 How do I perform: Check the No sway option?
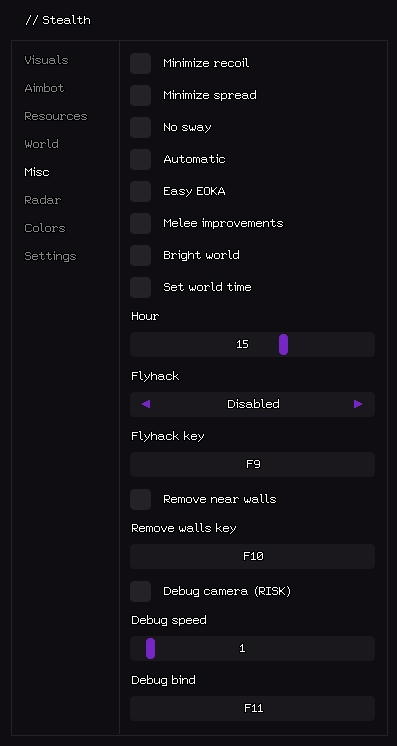point(140,127)
